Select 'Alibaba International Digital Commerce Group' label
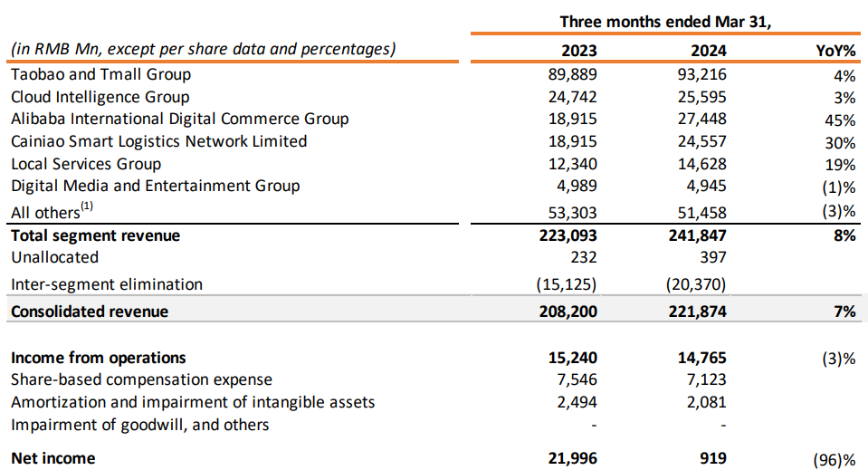This screenshot has height=470, width=868. click(x=180, y=119)
